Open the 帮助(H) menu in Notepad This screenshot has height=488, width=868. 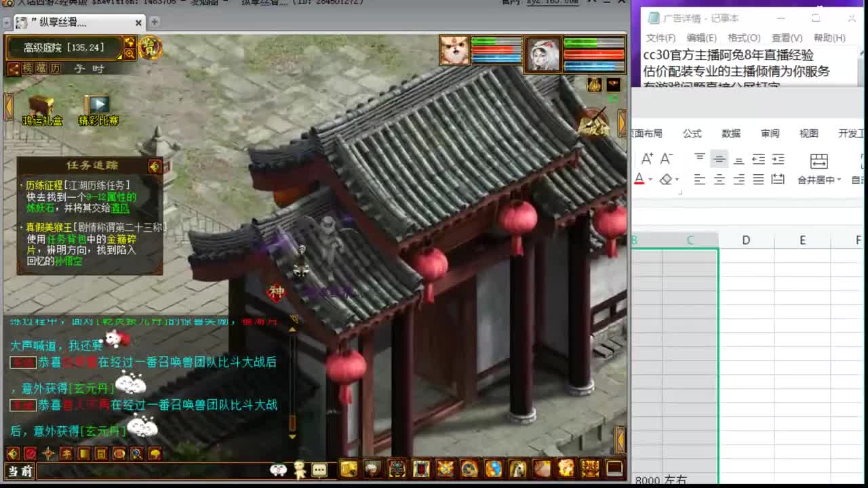[829, 38]
